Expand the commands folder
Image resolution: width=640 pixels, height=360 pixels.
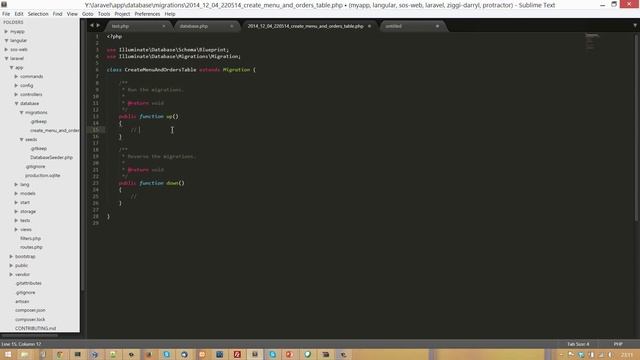(16, 76)
